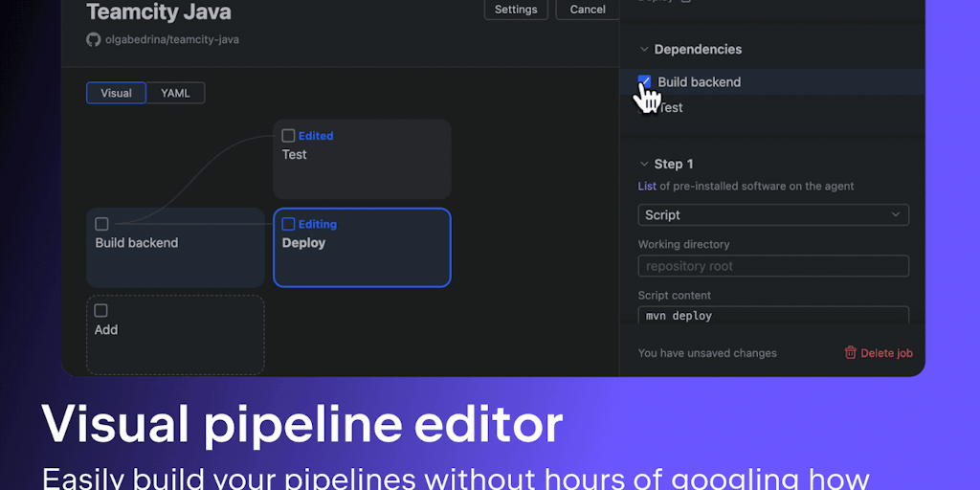
Task: Open pipeline Settings
Action: click(x=516, y=10)
